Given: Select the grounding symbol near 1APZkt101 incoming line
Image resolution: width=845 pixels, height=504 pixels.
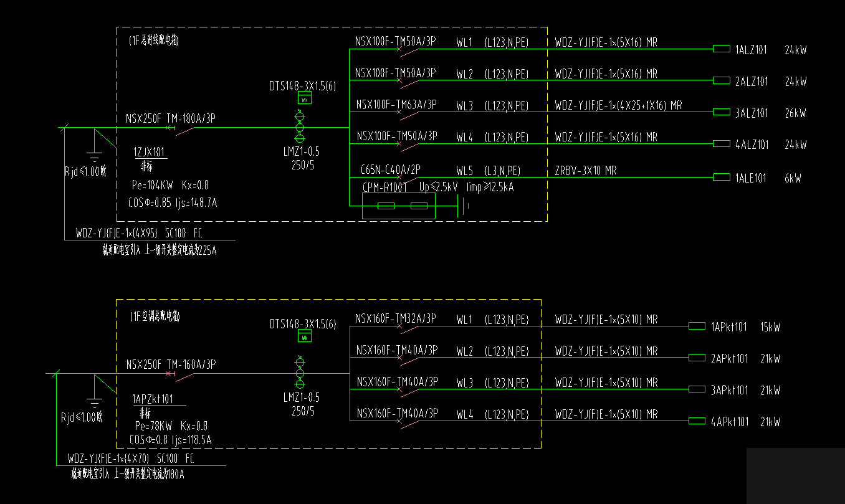Looking at the screenshot, I should pos(93,401).
